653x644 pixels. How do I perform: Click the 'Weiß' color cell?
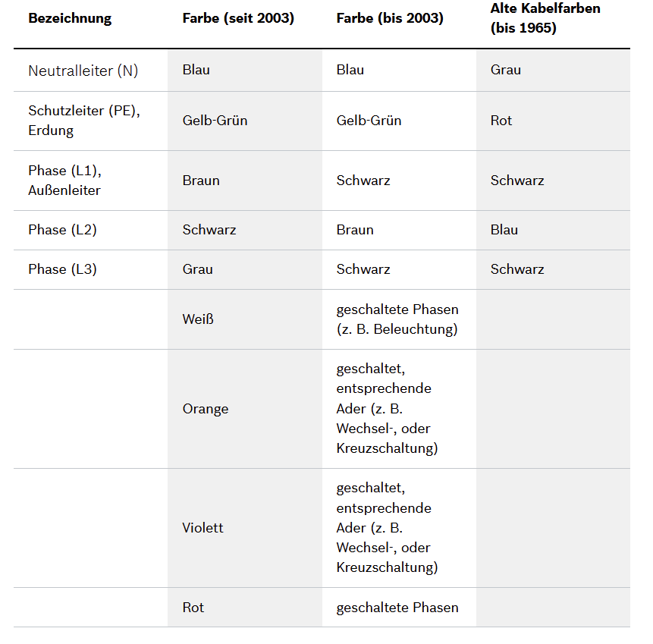198,319
